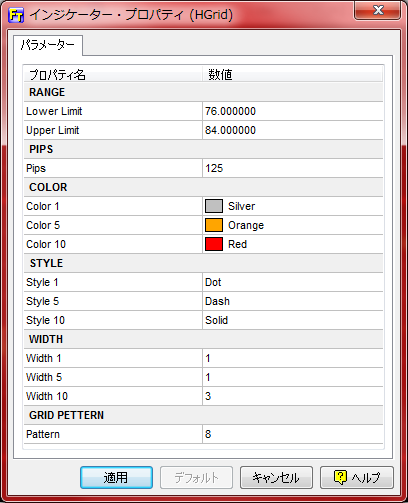Edit the Width 10 value 3
This screenshot has width=408, height=503.
(293, 396)
